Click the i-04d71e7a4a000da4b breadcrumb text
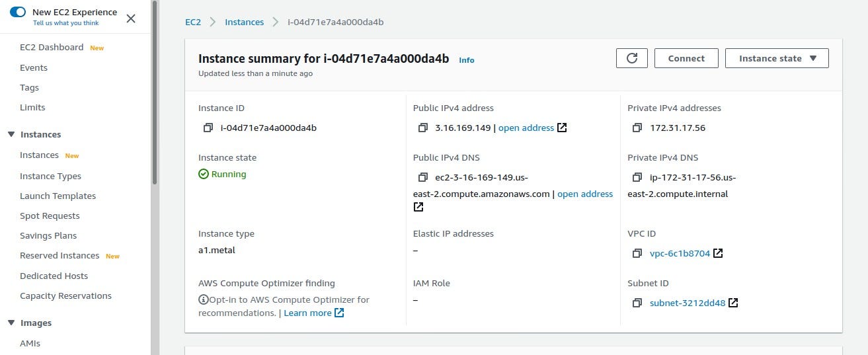Image resolution: width=868 pixels, height=355 pixels. coord(336,22)
